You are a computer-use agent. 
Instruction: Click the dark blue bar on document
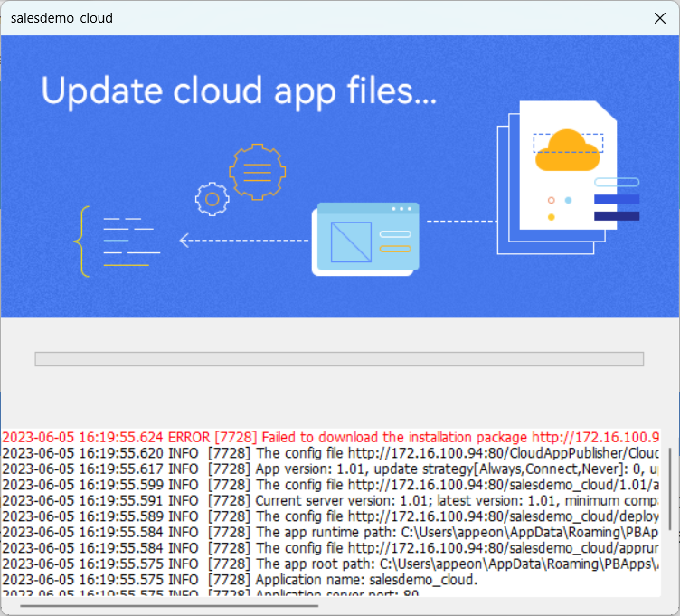pos(617,216)
